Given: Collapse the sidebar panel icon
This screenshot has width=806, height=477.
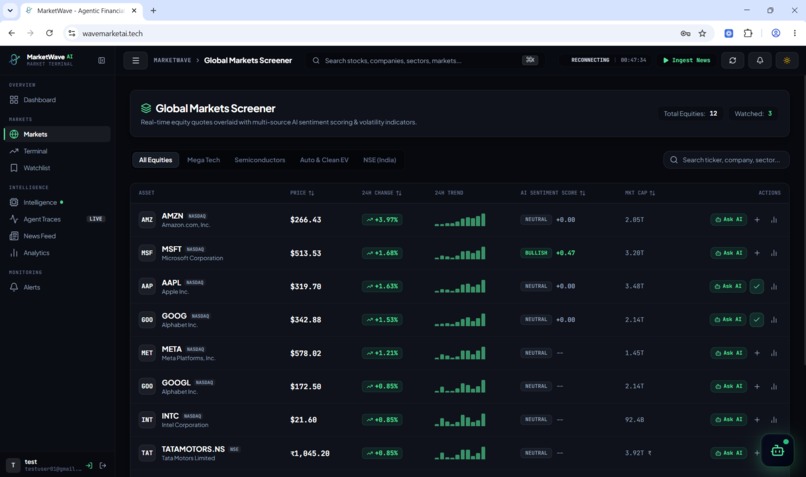Looking at the screenshot, I should click(101, 60).
